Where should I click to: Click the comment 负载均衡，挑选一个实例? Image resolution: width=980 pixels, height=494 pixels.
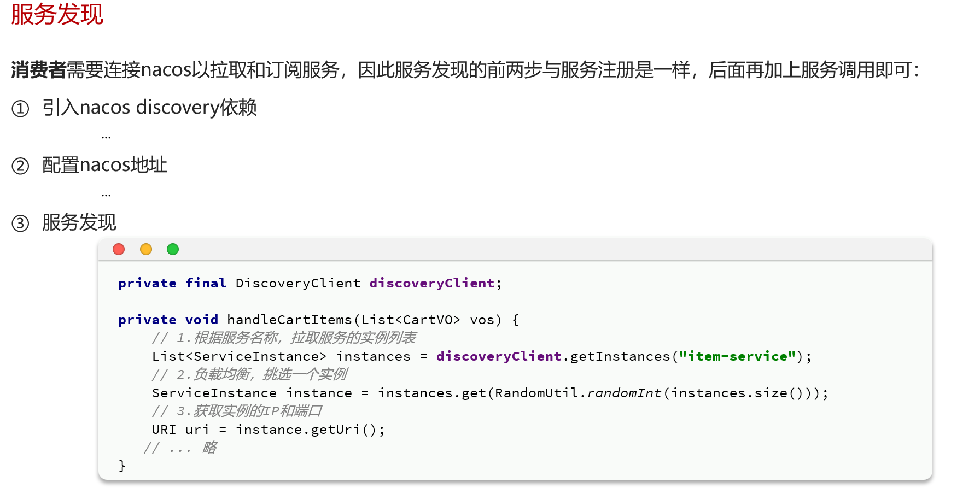pos(270,374)
